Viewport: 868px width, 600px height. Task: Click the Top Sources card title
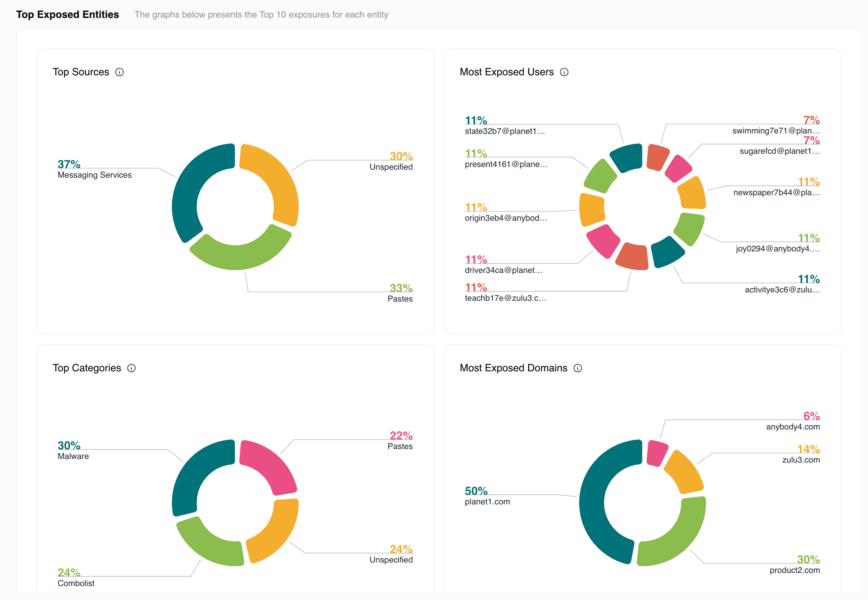coord(81,72)
